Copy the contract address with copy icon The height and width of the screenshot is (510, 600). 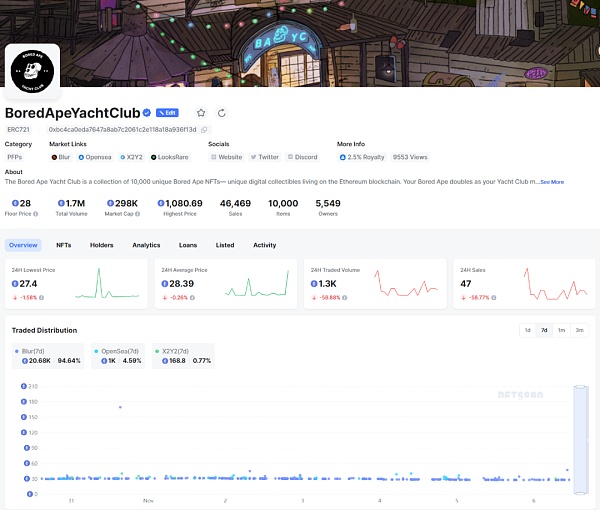[205, 129]
